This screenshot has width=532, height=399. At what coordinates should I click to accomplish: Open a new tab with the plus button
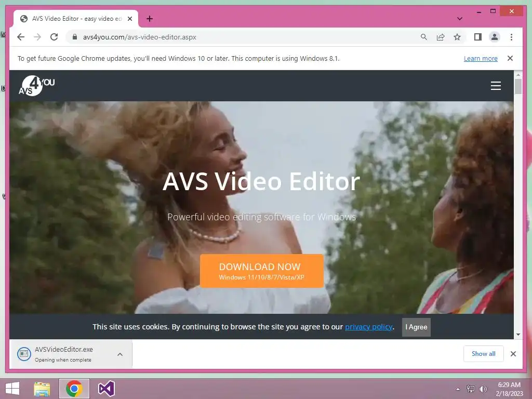150,19
